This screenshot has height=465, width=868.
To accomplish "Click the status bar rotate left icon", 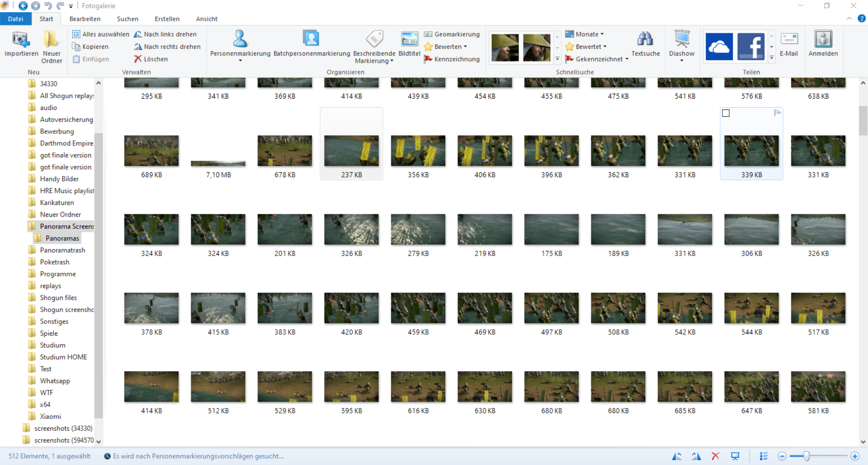I will tap(677, 456).
